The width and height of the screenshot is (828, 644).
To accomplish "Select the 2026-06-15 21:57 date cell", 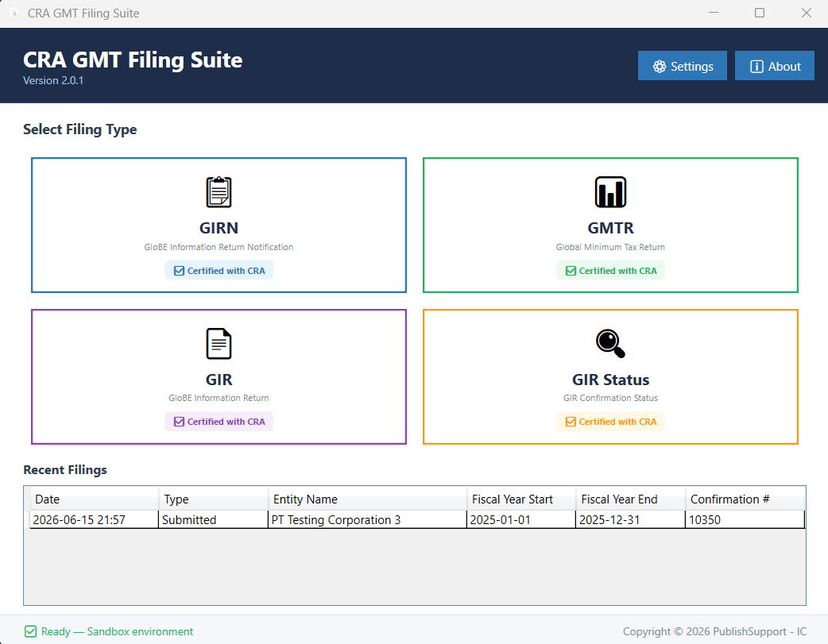I will click(94, 520).
